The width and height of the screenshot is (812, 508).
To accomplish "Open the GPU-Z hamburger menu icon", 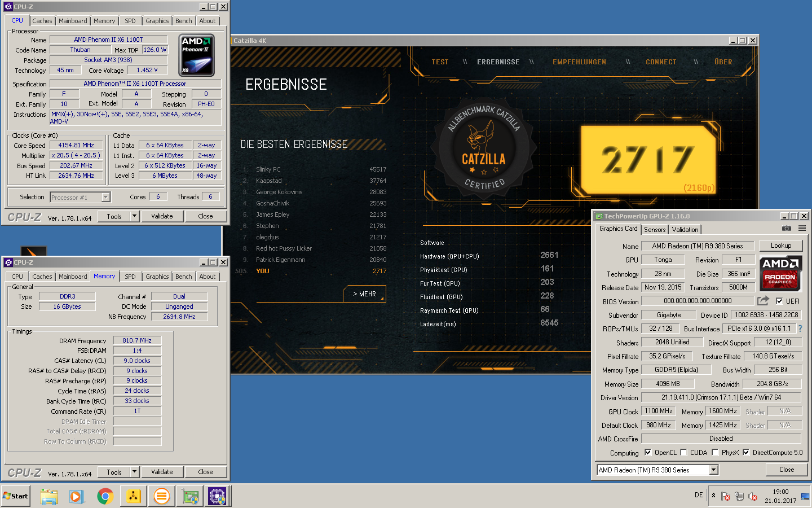I will click(x=802, y=229).
